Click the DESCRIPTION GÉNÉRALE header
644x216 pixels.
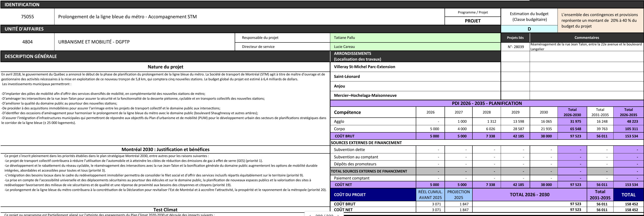coord(30,56)
